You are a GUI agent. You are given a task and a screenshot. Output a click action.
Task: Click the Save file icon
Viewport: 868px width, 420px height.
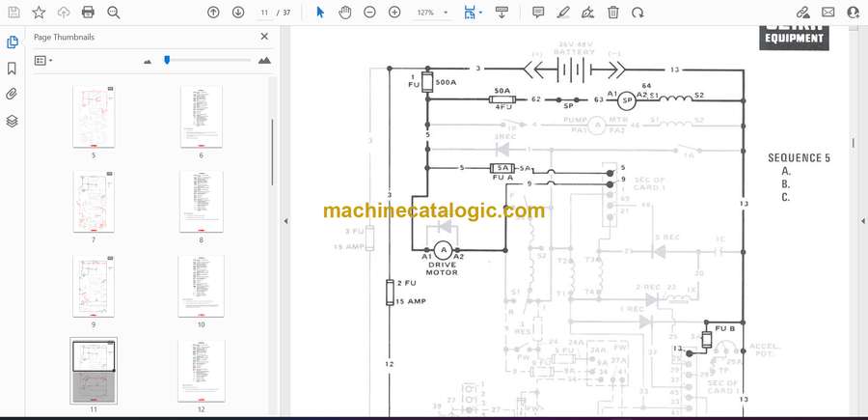pyautogui.click(x=14, y=13)
